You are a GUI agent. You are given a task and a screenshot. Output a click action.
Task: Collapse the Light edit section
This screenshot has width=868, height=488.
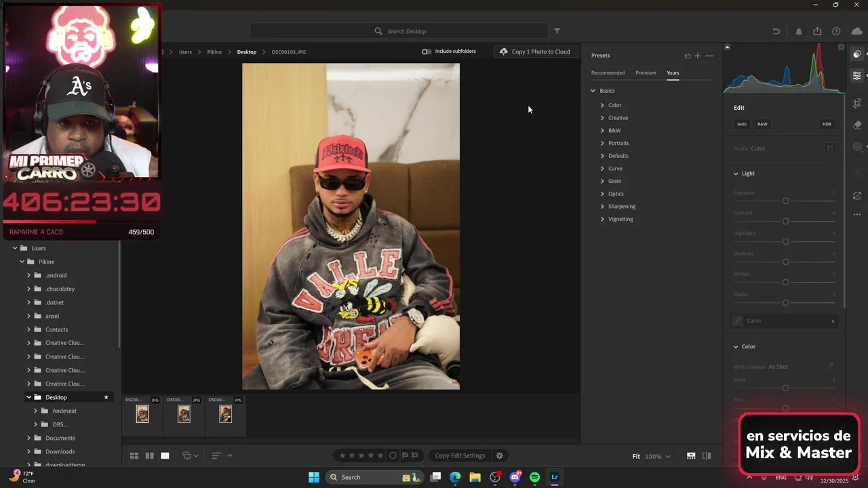point(736,174)
